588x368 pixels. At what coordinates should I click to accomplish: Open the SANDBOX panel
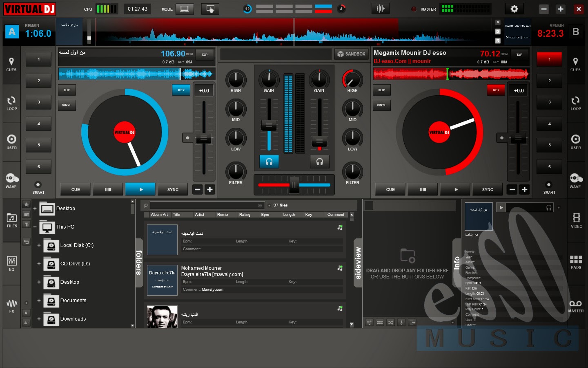point(351,54)
